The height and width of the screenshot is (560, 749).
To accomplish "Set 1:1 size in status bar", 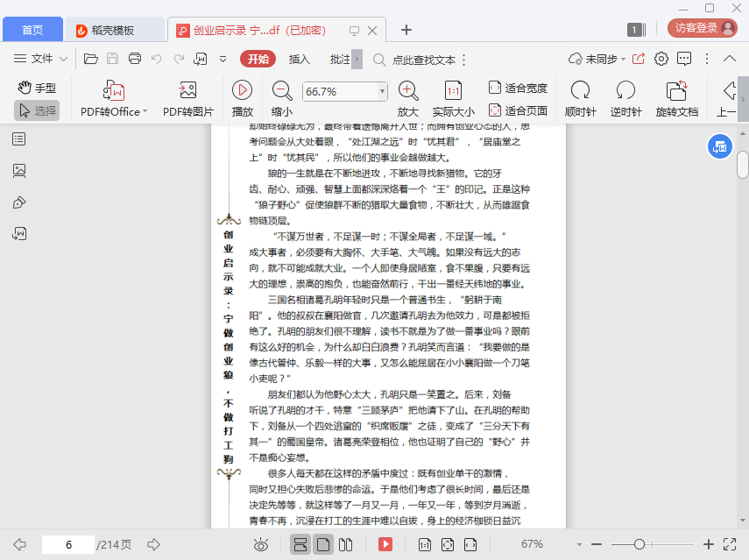I will [425, 545].
